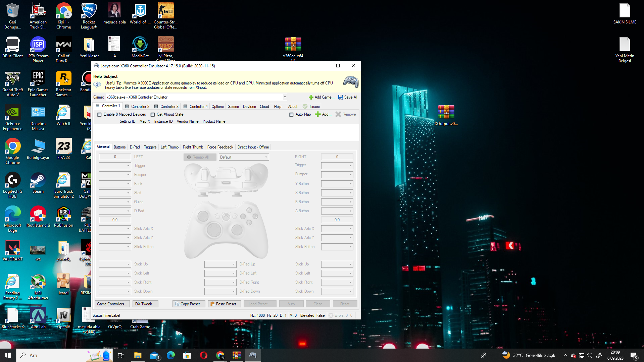Click the weather widget on taskbar

pyautogui.click(x=529, y=355)
